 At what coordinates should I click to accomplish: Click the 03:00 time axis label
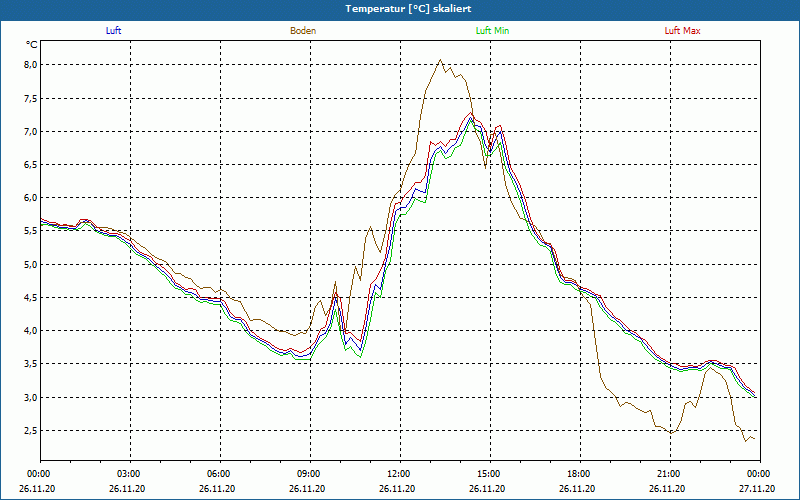point(128,474)
